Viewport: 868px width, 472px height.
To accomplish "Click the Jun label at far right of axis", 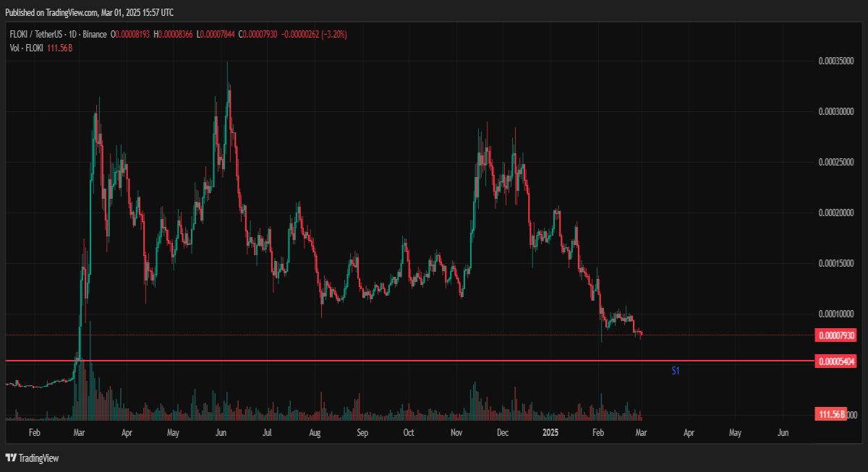I will pos(783,433).
